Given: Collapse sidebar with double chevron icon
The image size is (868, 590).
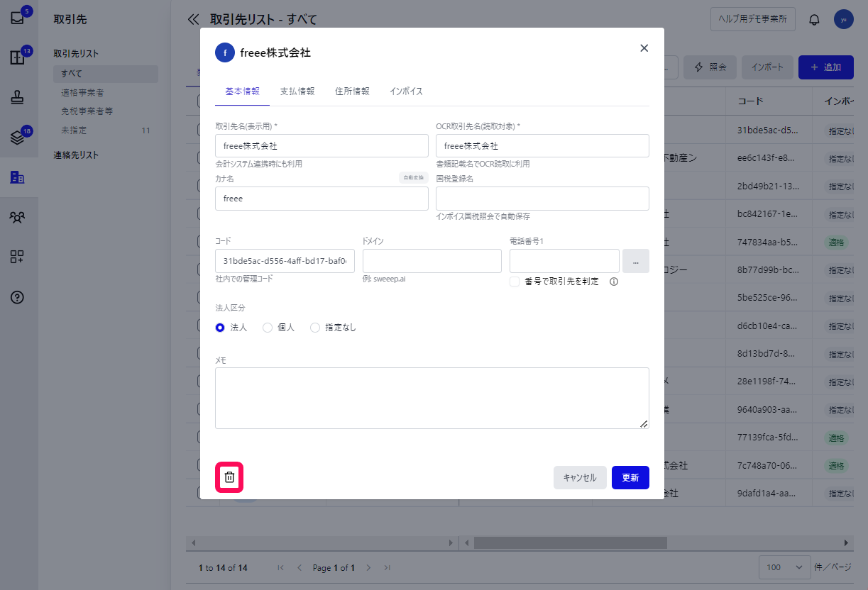Looking at the screenshot, I should click(193, 19).
